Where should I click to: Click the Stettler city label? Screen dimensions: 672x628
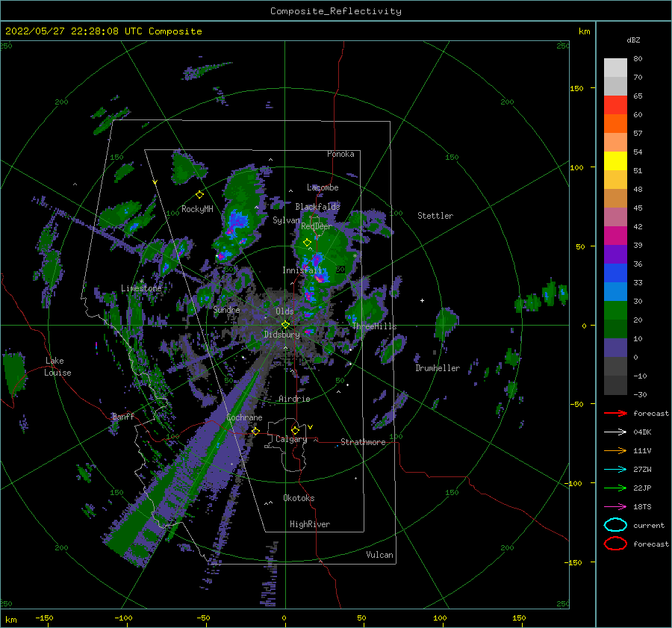[435, 216]
